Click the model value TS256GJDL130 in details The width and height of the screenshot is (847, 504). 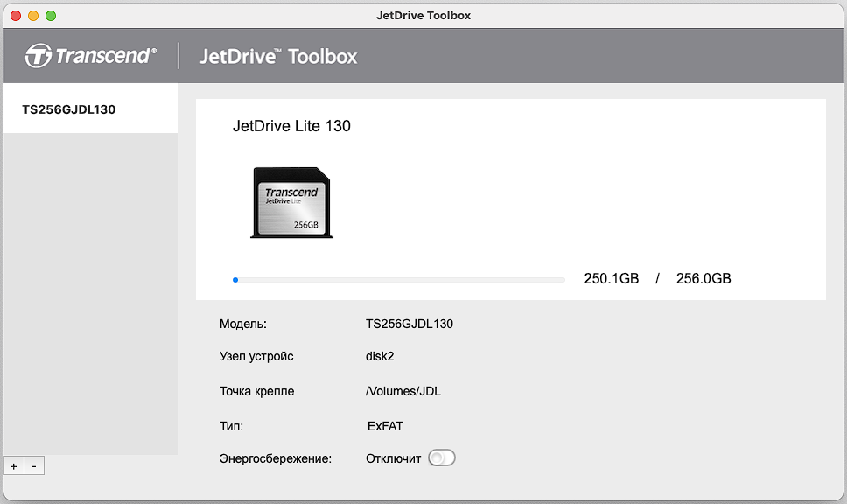409,324
